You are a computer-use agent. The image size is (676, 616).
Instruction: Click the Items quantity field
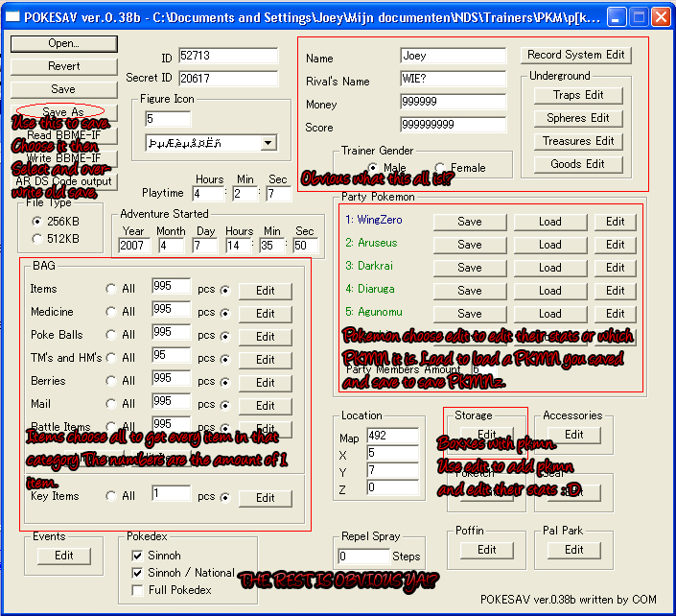[x=171, y=286]
